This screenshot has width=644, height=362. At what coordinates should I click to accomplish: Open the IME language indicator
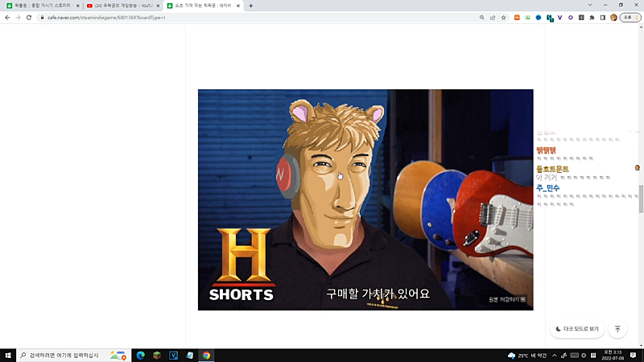(x=593, y=356)
